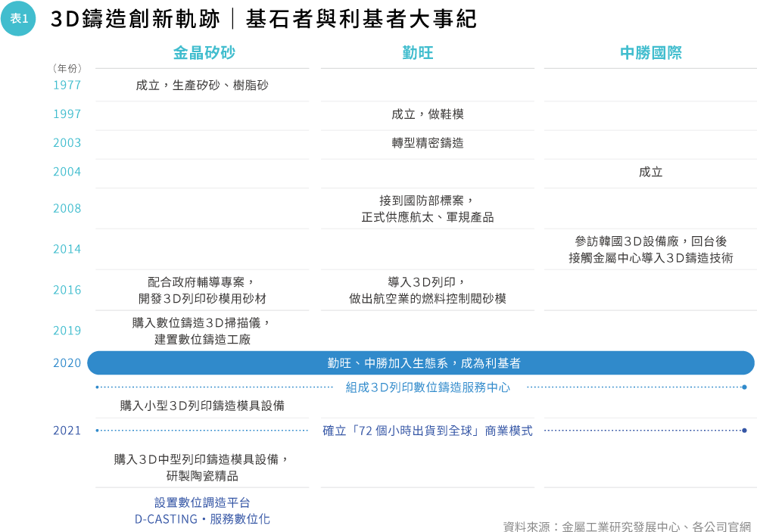Click the 轉型精密鑄造 entry
Screen dimensions: 757x532
pyautogui.click(x=428, y=143)
